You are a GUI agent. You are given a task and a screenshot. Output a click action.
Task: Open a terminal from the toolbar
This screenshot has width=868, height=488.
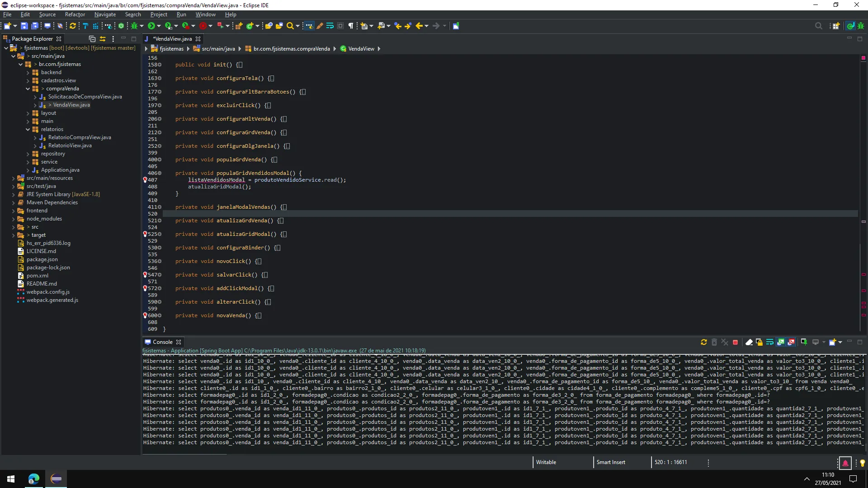click(x=47, y=26)
